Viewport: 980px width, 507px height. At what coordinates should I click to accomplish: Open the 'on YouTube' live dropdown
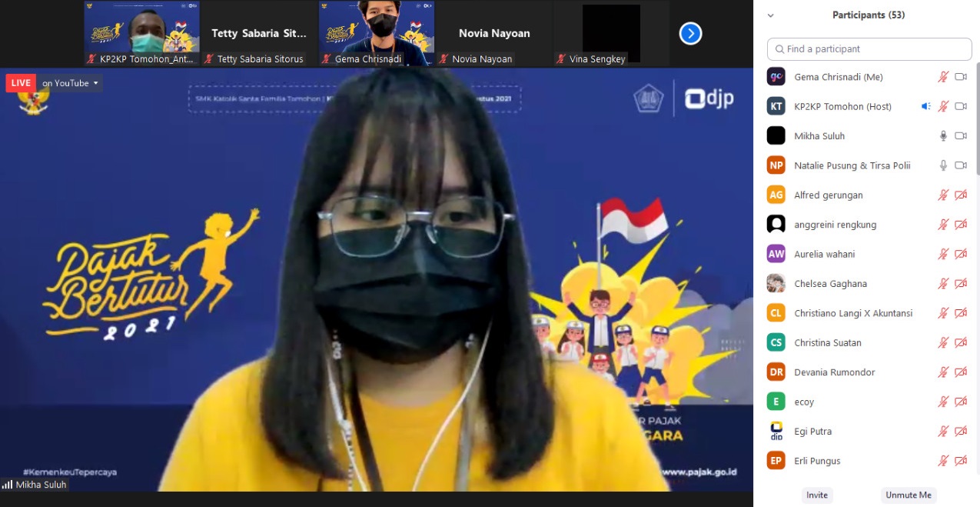(x=71, y=83)
